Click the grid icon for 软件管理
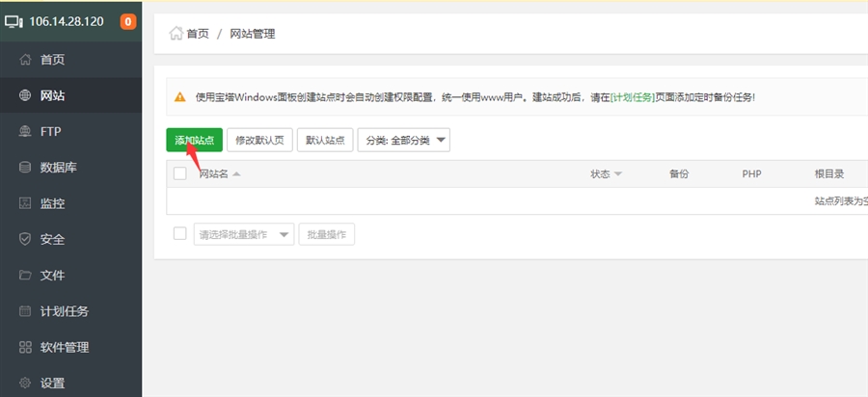Screen dimensions: 868x397 [25, 347]
